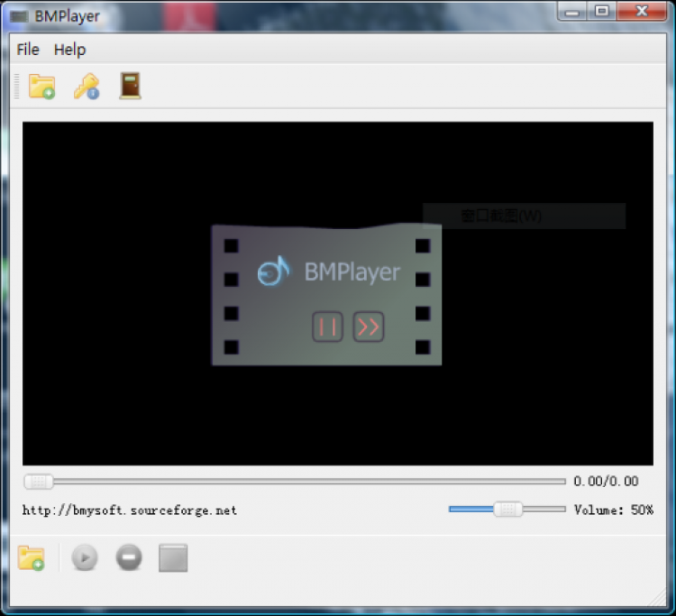Click the BMPlayer title bar app icon
676x616 pixels.
19,16
